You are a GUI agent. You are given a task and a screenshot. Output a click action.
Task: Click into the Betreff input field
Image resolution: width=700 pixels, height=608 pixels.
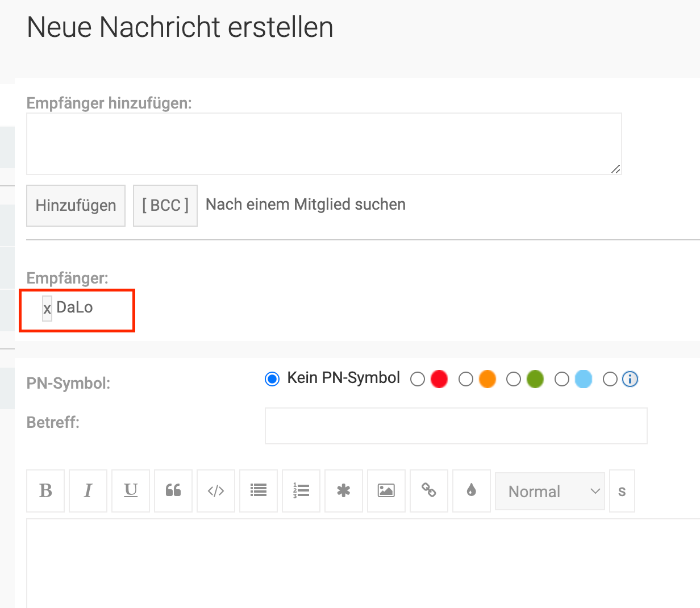tap(456, 426)
